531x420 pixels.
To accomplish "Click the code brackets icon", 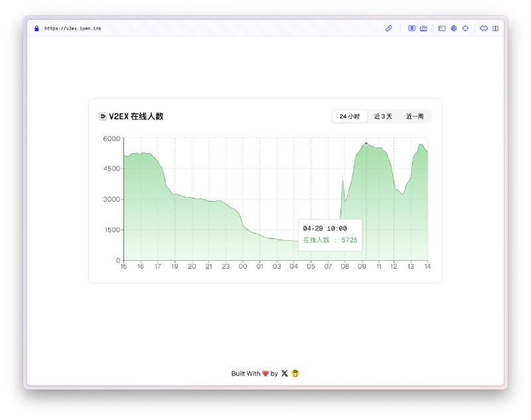I will click(484, 29).
